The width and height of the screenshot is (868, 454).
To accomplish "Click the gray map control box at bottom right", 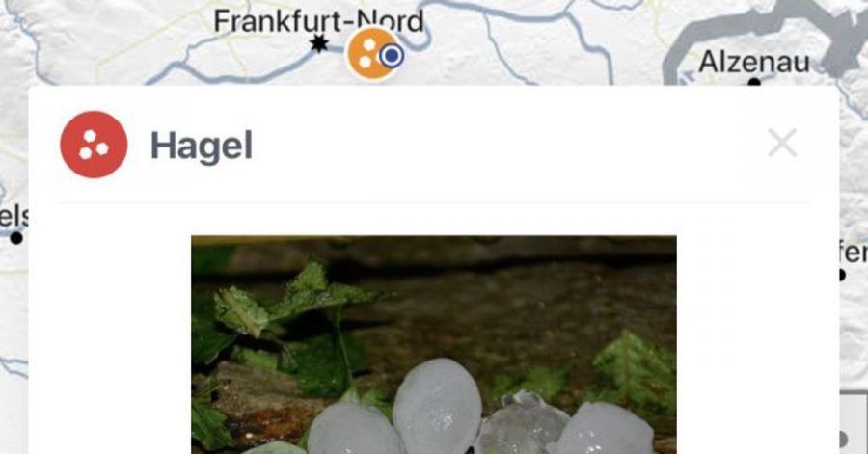I will (x=854, y=423).
